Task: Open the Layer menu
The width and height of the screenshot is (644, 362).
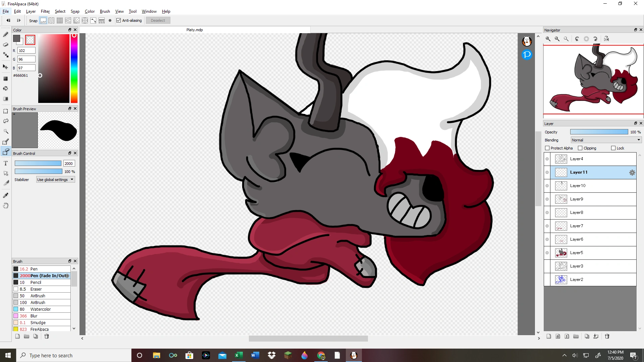Action: click(31, 11)
